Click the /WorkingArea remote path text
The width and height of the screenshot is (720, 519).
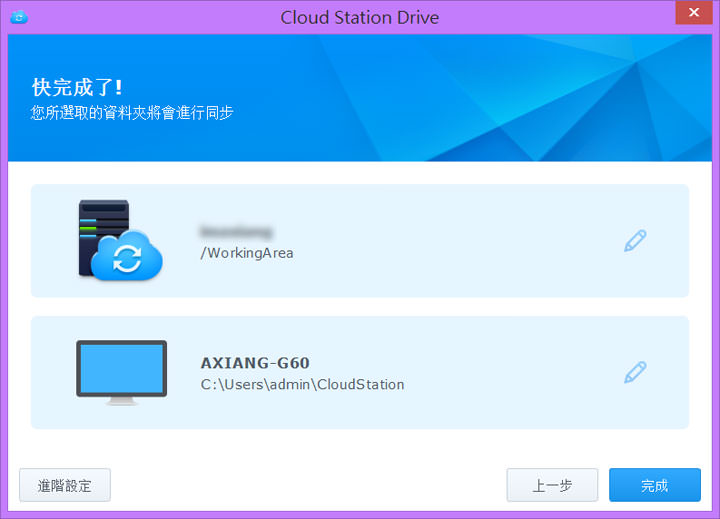247,253
